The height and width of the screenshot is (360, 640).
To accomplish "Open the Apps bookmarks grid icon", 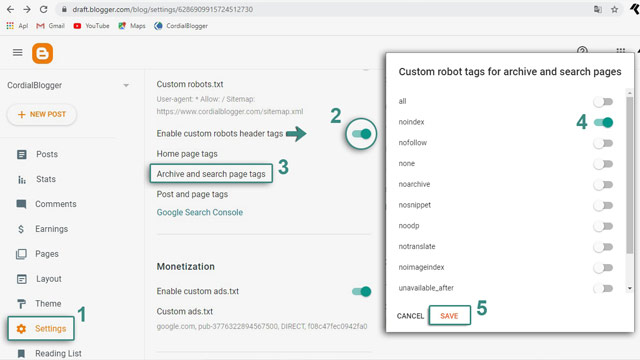I will tap(10, 26).
